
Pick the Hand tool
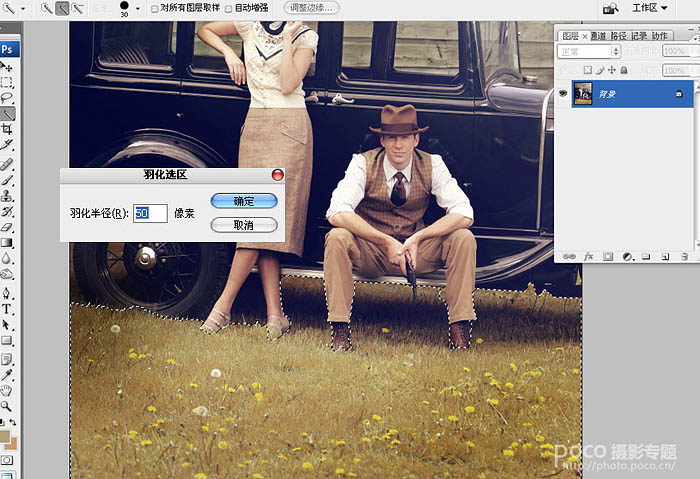tap(6, 390)
